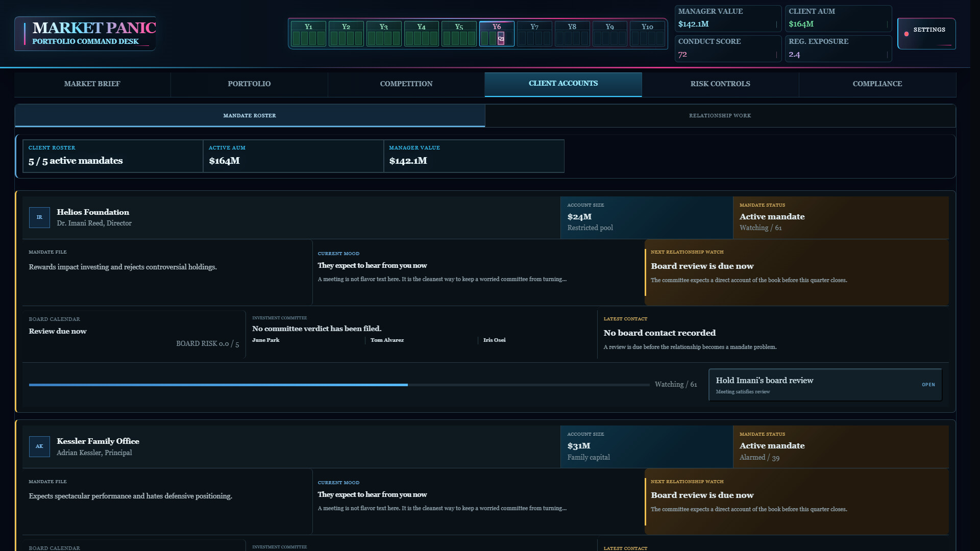Select the Y10 year block in timeline
Image resolution: width=980 pixels, height=551 pixels.
point(647,34)
